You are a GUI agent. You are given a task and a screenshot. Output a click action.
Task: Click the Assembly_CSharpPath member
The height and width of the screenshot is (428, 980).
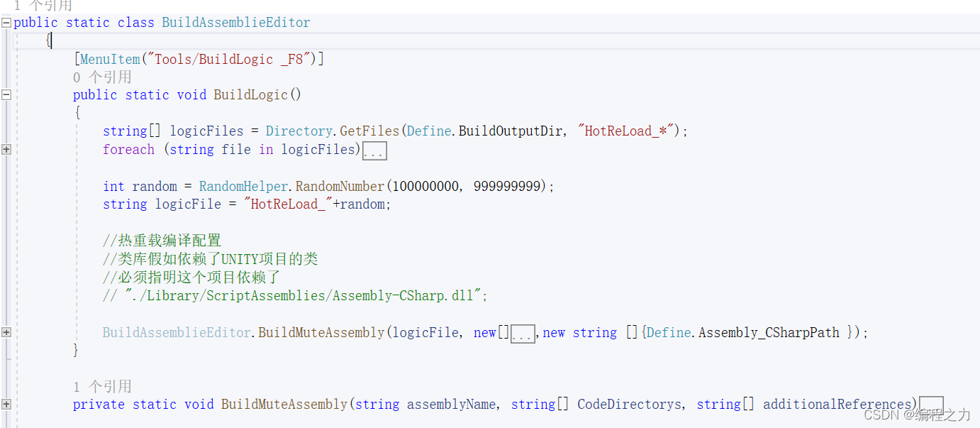pos(769,332)
